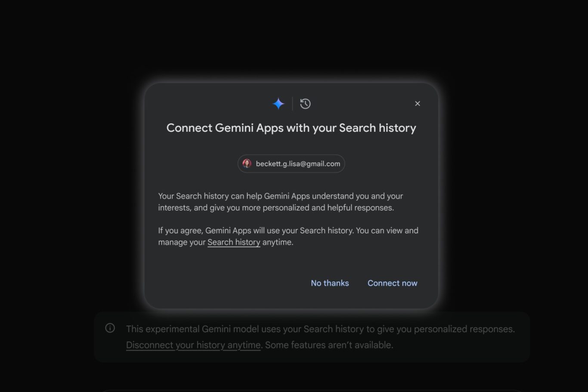588x392 pixels.
Task: Close the Connect Gemini Apps dialog
Action: tap(417, 104)
